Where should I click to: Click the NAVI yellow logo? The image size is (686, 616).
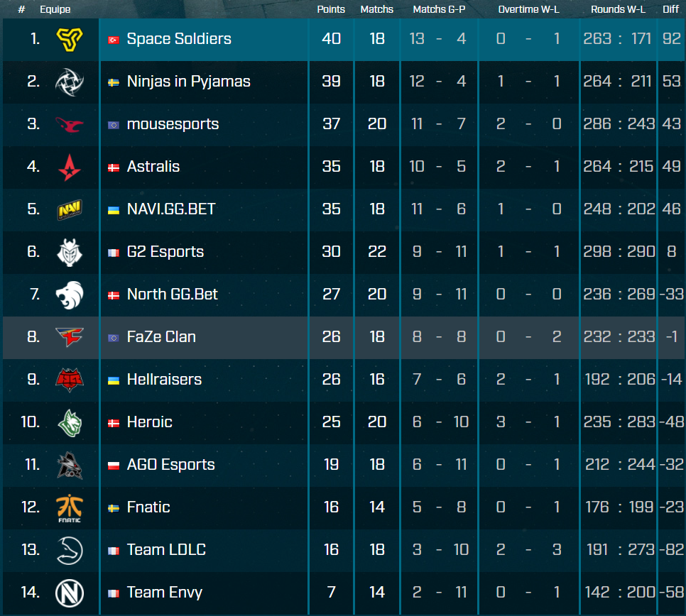(x=70, y=210)
